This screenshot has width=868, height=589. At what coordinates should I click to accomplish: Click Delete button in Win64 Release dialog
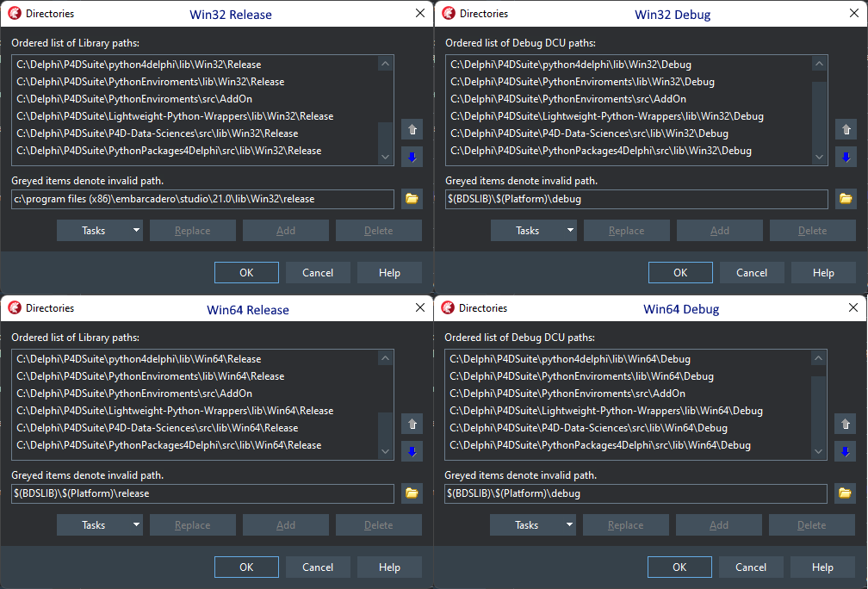tap(379, 524)
